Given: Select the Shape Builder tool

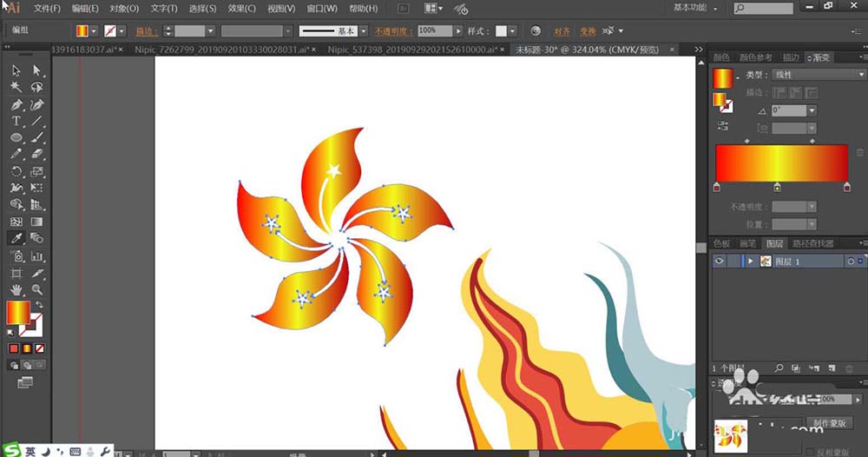Looking at the screenshot, I should (x=16, y=204).
